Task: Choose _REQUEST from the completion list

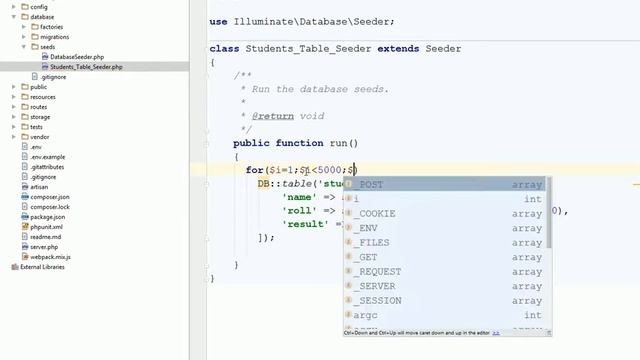Action: pyautogui.click(x=445, y=271)
